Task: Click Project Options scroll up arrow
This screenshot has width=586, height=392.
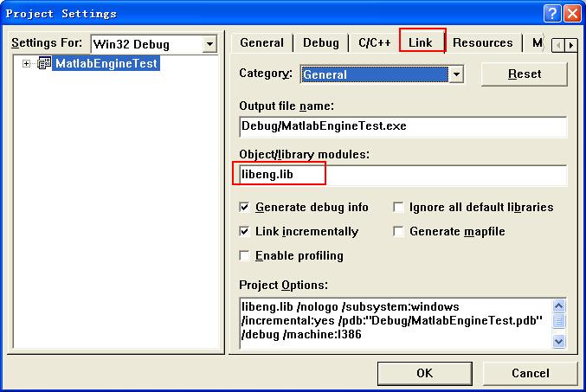Action: [x=558, y=306]
